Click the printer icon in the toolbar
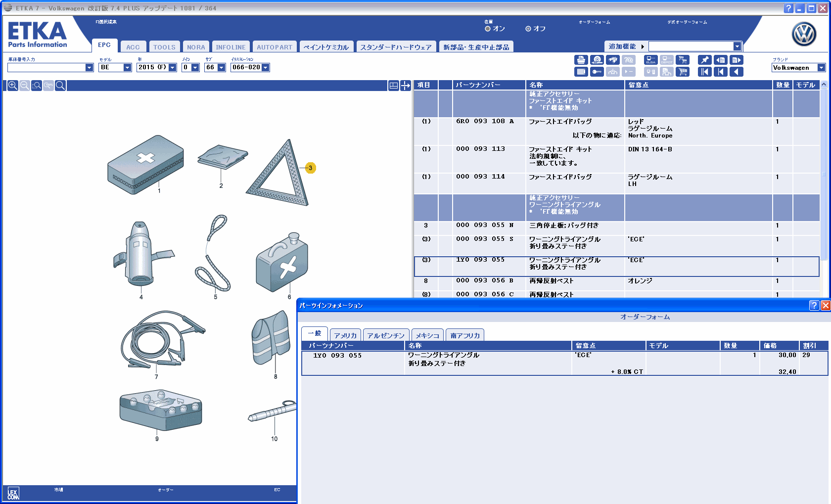 click(x=581, y=60)
